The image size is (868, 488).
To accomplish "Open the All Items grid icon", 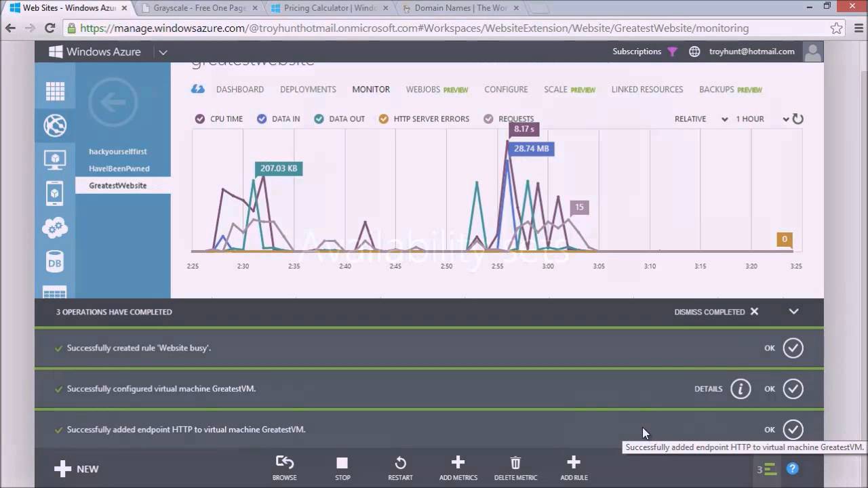I will [x=55, y=91].
